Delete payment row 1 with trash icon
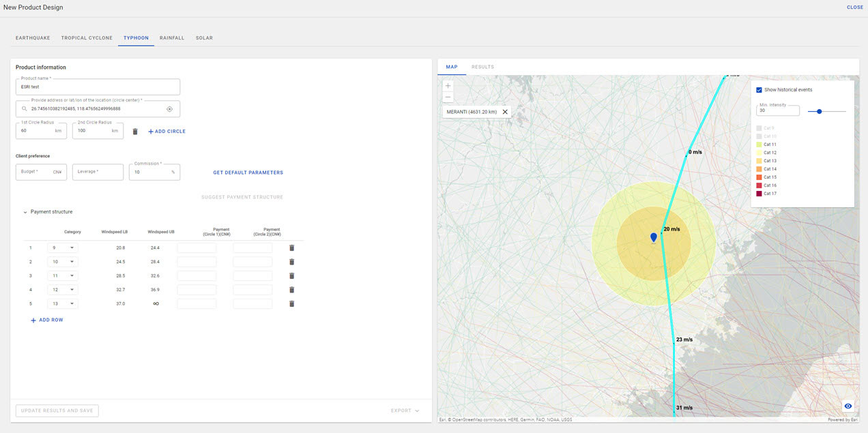868x433 pixels. pos(291,248)
